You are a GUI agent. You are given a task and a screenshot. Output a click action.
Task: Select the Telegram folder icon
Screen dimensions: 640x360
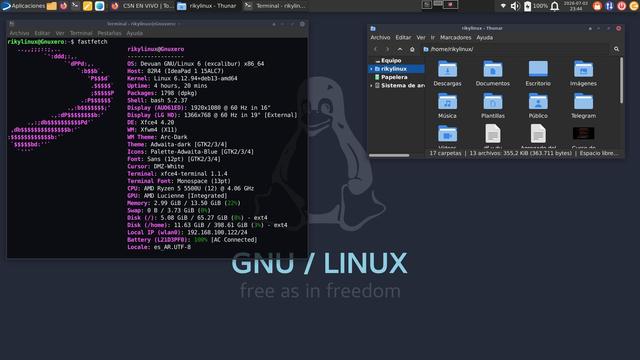pyautogui.click(x=583, y=102)
